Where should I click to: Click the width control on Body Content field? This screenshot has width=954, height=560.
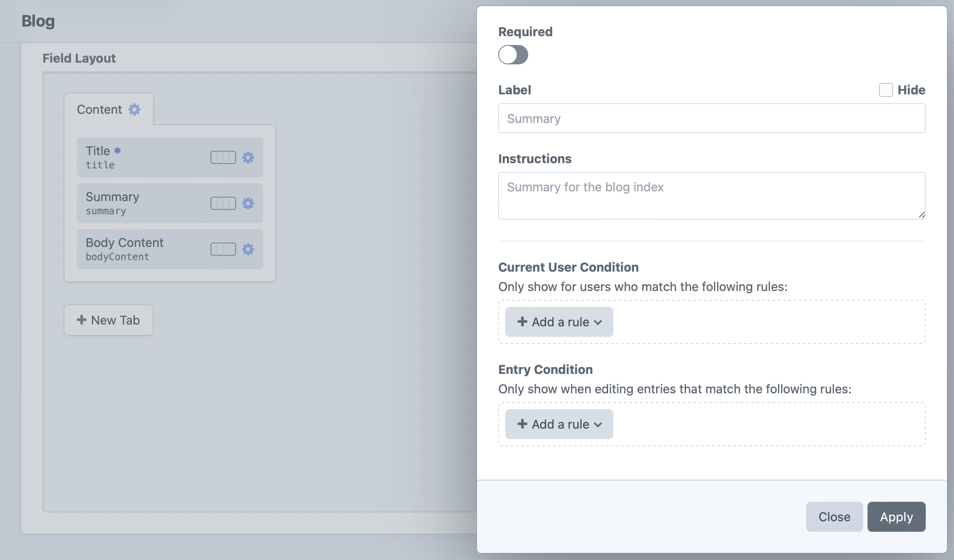point(223,249)
